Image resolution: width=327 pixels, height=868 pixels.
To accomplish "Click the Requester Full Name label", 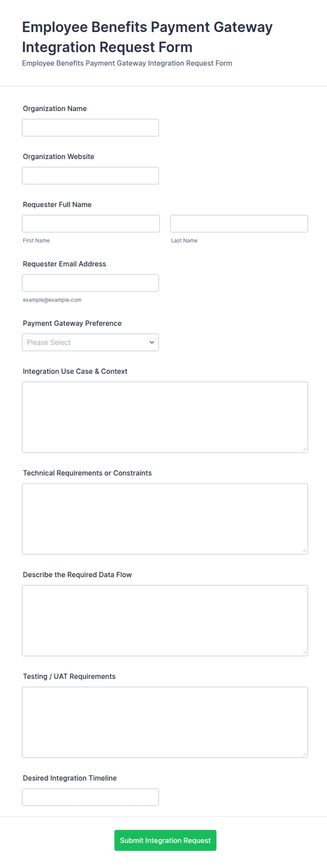I will [x=57, y=205].
